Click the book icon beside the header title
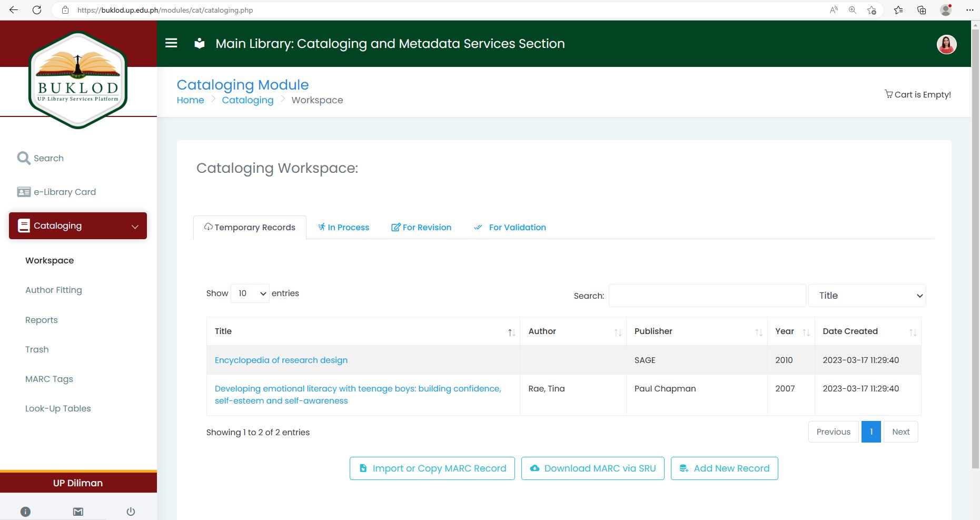The image size is (980, 520). click(x=199, y=43)
